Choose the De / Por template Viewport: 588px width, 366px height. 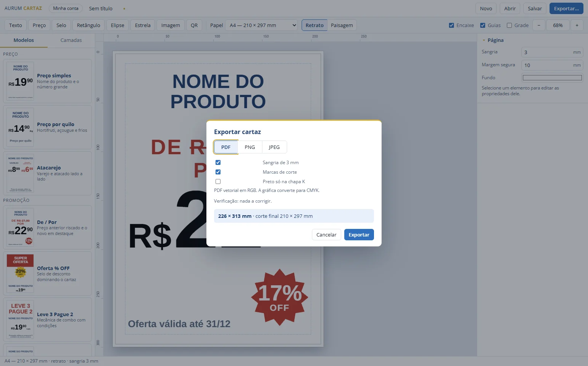pyautogui.click(x=47, y=227)
